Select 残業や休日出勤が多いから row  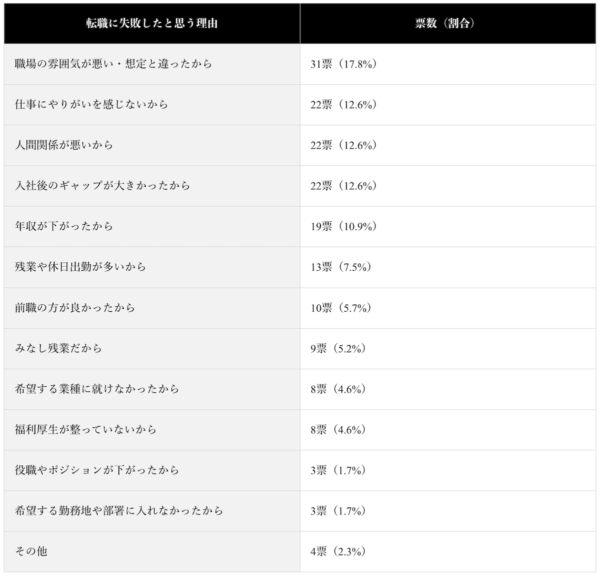pyautogui.click(x=300, y=267)
